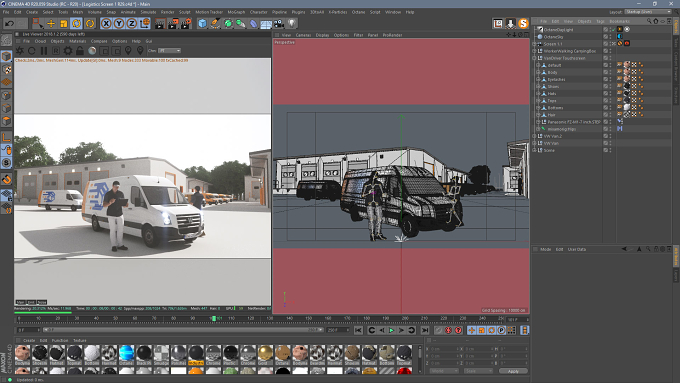
Task: Expand the VW Van.2 object
Action: 535,136
